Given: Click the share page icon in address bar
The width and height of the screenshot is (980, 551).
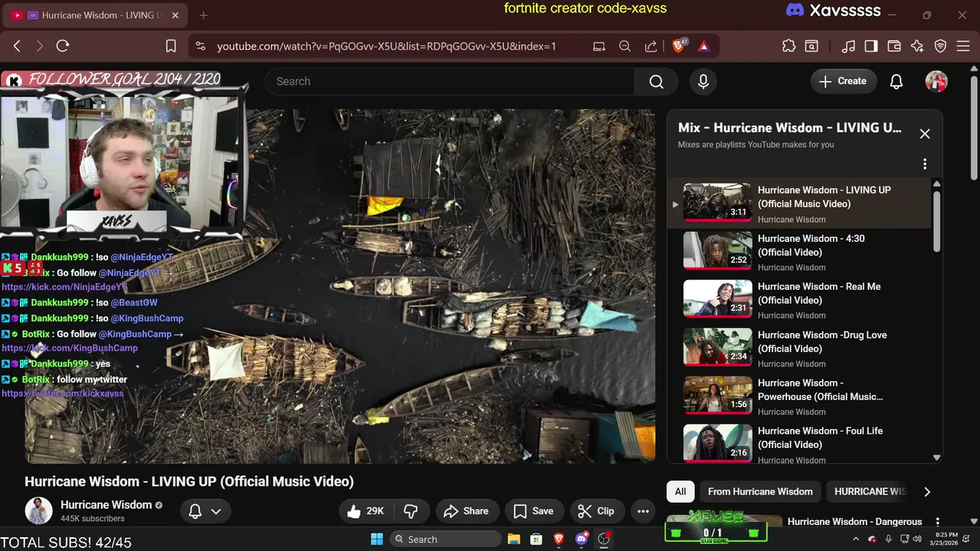Looking at the screenshot, I should tap(651, 46).
